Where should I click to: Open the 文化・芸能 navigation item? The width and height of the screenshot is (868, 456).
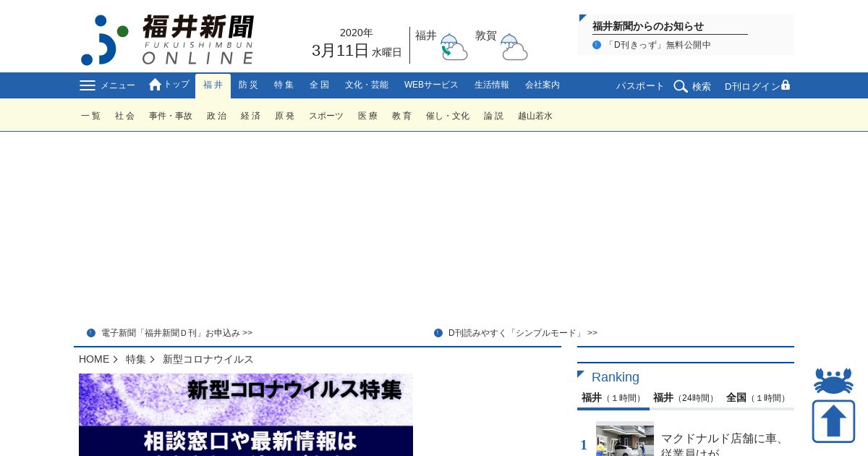(367, 85)
